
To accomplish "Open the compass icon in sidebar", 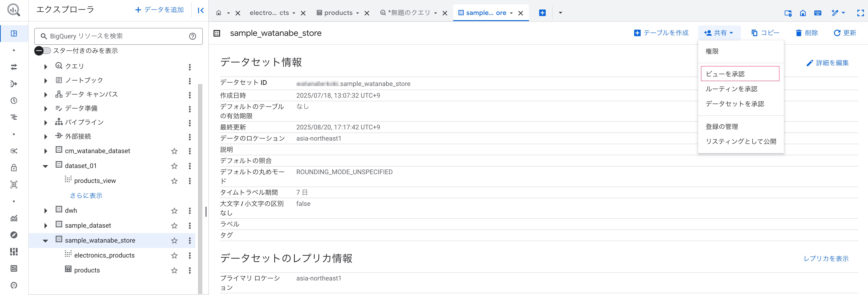I will pos(14,235).
